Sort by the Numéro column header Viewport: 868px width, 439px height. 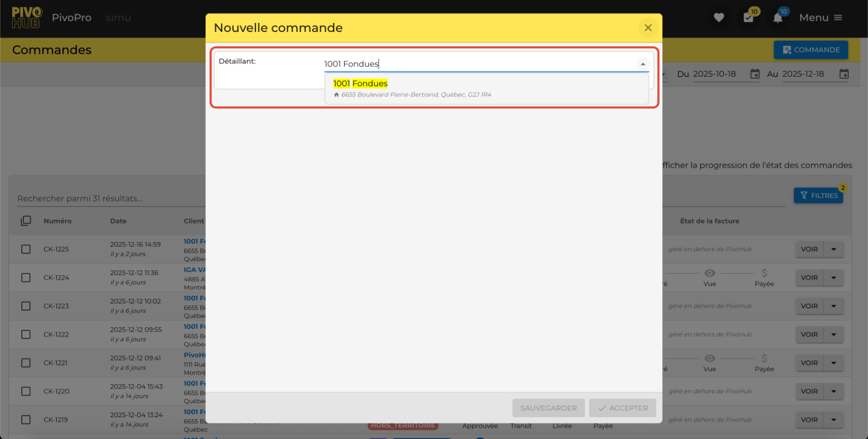pyautogui.click(x=57, y=221)
